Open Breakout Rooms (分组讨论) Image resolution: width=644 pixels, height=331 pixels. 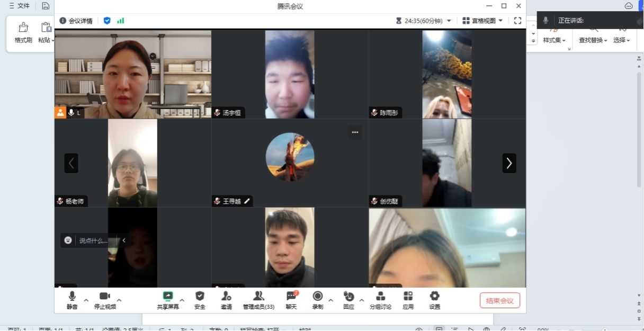click(x=380, y=297)
